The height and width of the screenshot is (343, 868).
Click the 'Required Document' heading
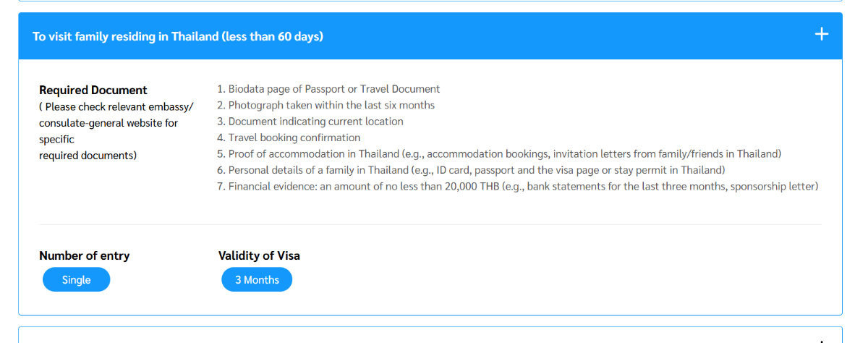point(93,90)
